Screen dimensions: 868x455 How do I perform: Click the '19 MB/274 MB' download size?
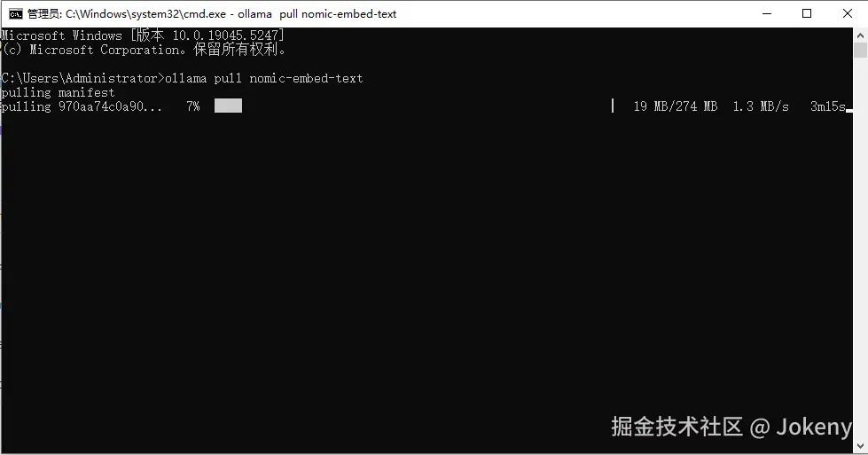click(676, 106)
